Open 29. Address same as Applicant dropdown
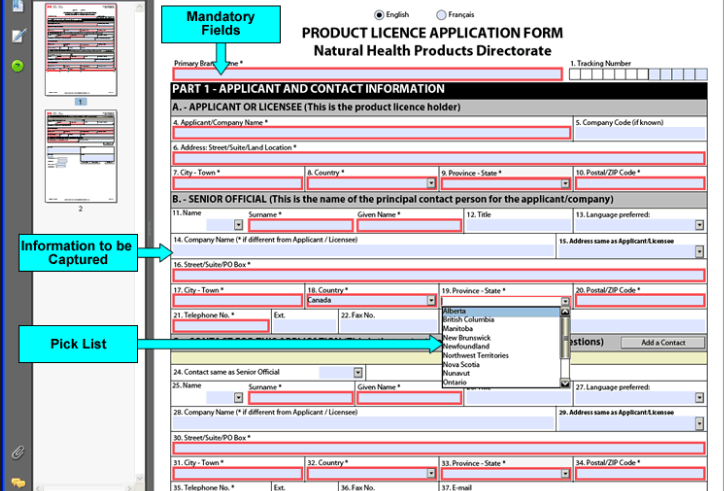The width and height of the screenshot is (724, 491). click(699, 424)
